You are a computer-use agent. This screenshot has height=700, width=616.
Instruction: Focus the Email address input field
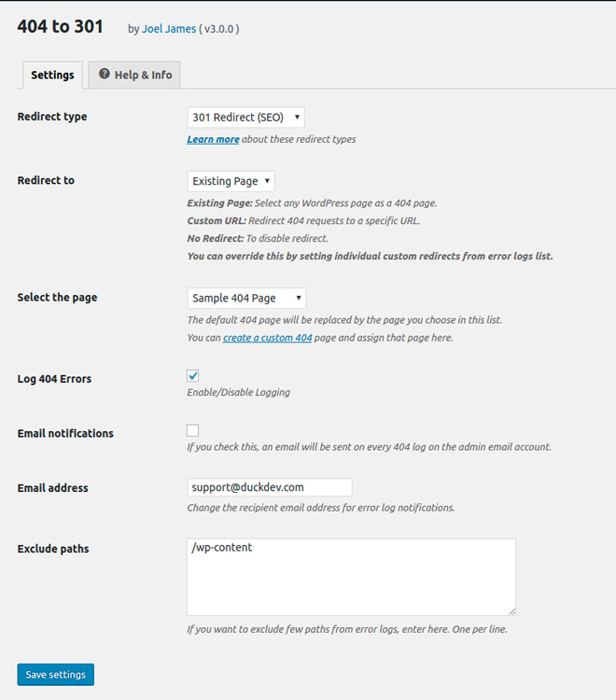270,487
